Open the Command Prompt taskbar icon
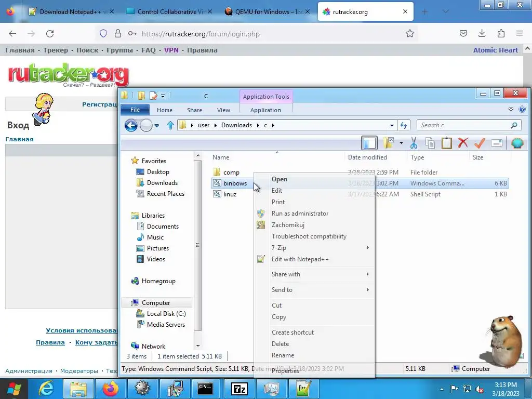The height and width of the screenshot is (399, 532). (206, 389)
